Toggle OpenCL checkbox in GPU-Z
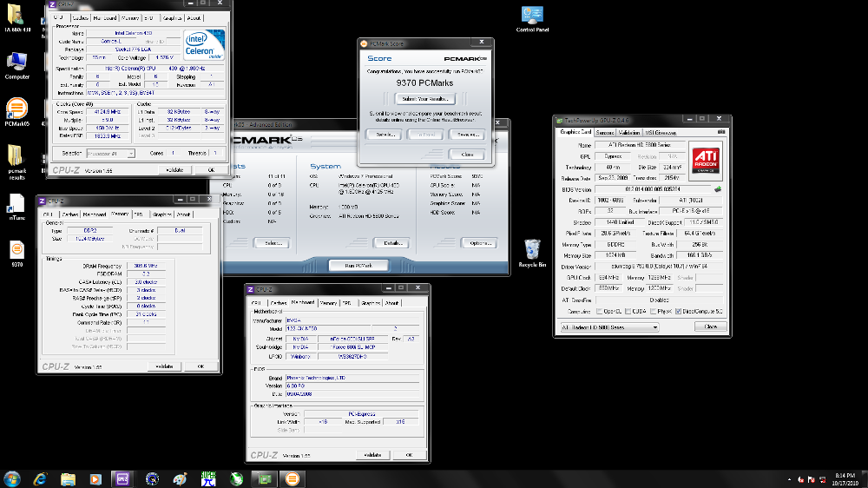The width and height of the screenshot is (868, 488). coord(600,312)
